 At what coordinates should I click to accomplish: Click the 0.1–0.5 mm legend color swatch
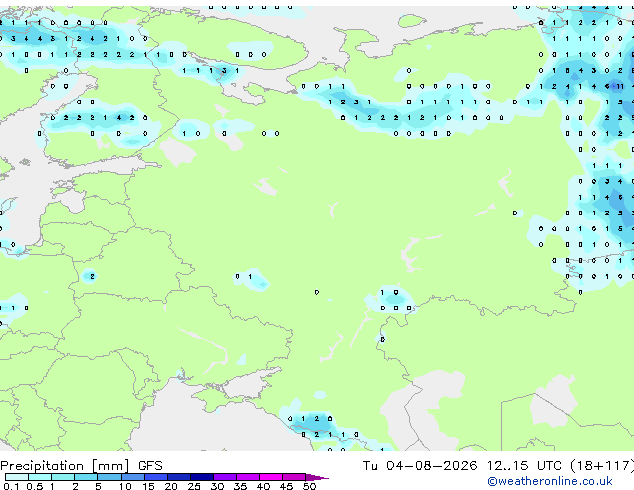pyautogui.click(x=17, y=477)
